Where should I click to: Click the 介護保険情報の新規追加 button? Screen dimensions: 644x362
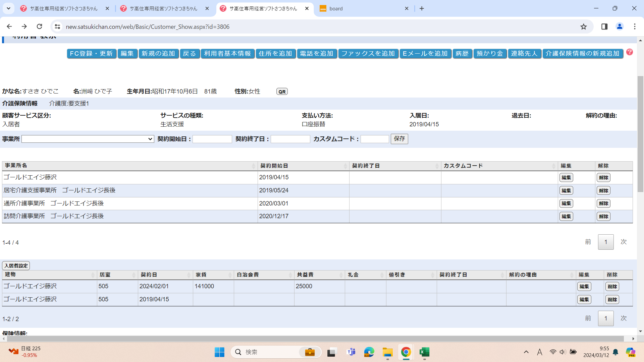click(x=582, y=54)
